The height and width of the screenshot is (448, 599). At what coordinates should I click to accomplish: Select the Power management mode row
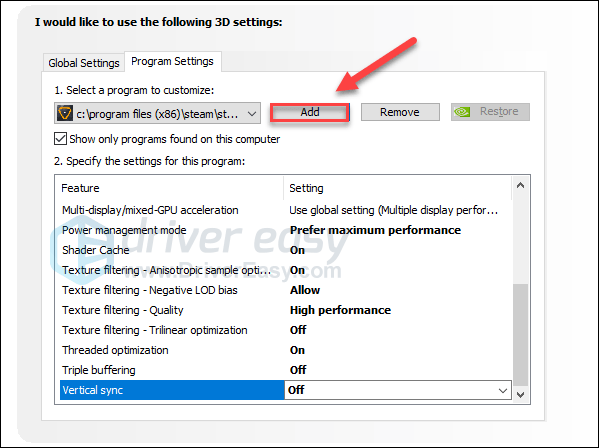tap(286, 230)
